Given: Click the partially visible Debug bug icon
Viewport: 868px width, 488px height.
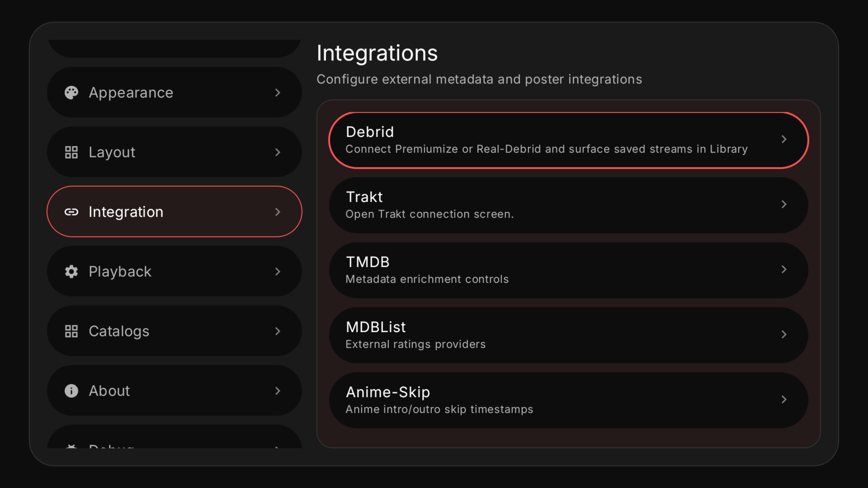Looking at the screenshot, I should (x=71, y=446).
